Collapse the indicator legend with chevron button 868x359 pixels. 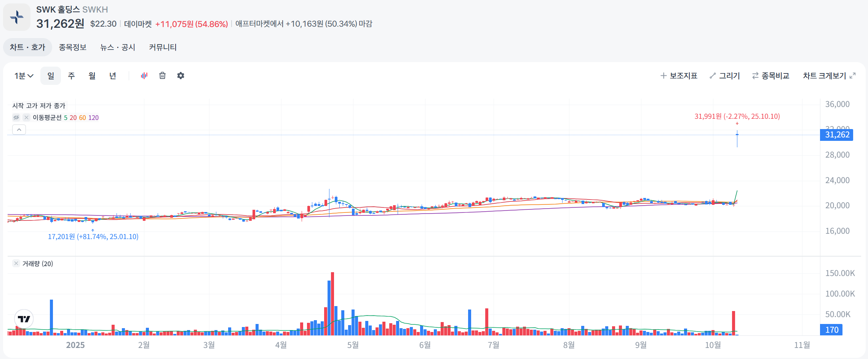click(x=19, y=130)
